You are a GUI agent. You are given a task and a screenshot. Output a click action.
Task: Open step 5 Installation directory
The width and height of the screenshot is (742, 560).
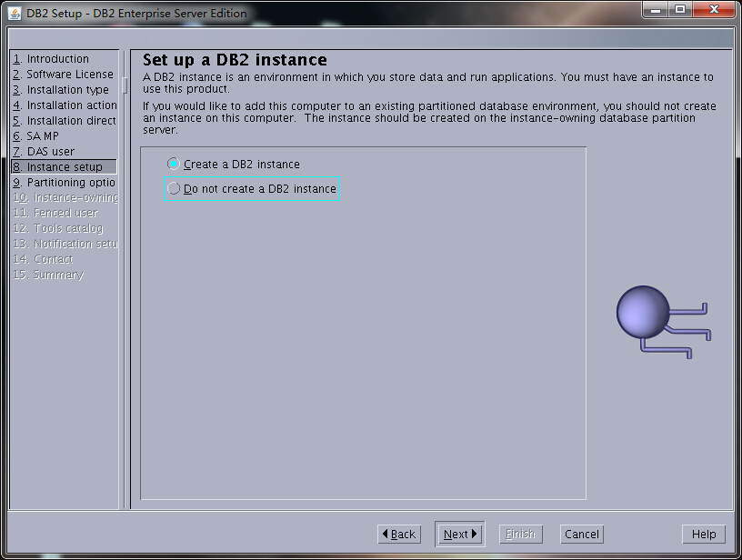click(65, 121)
